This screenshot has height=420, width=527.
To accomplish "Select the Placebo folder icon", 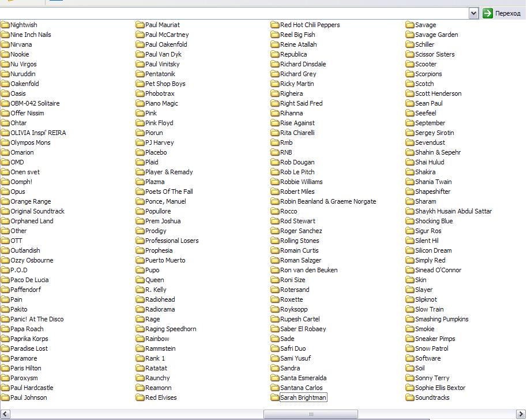I will tap(140, 152).
